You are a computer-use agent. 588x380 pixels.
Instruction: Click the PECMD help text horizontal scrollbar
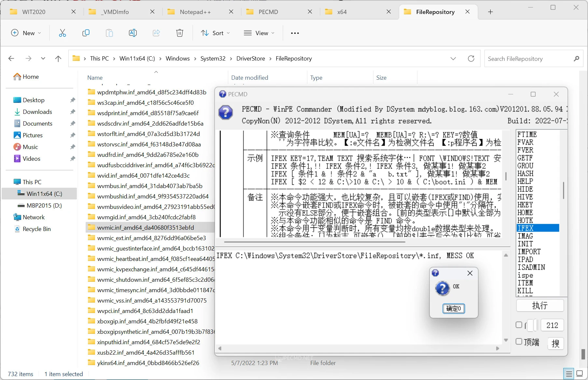(x=314, y=242)
